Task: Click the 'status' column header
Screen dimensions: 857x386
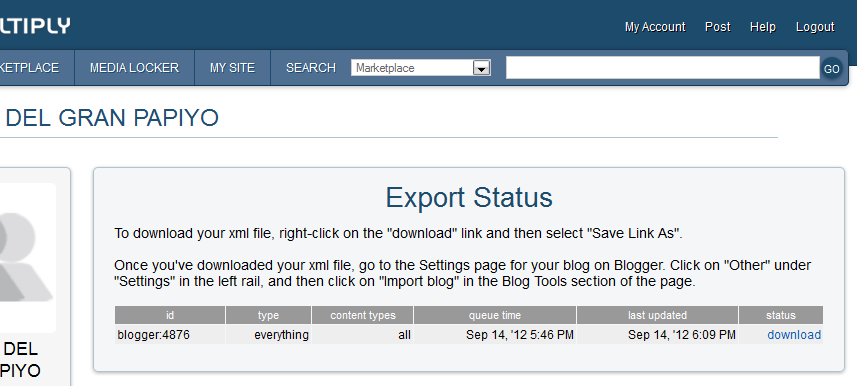Action: pos(781,315)
